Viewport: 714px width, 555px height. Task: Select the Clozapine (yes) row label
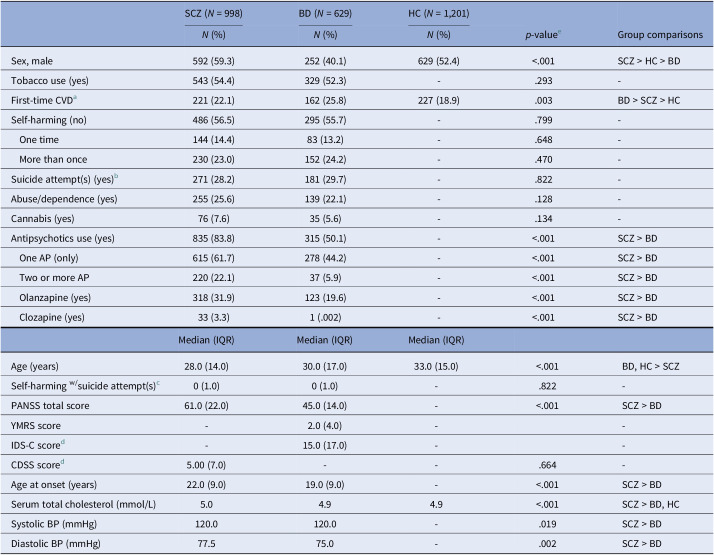pos(52,317)
